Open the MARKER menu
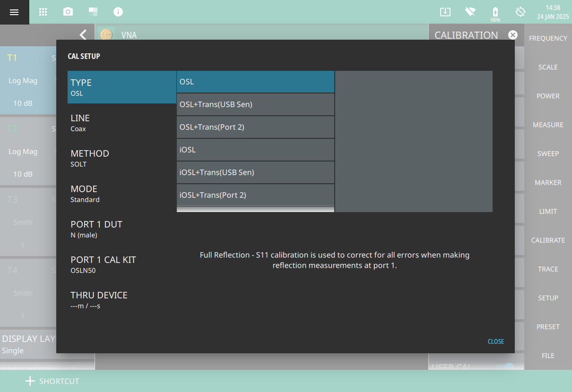 (x=548, y=182)
